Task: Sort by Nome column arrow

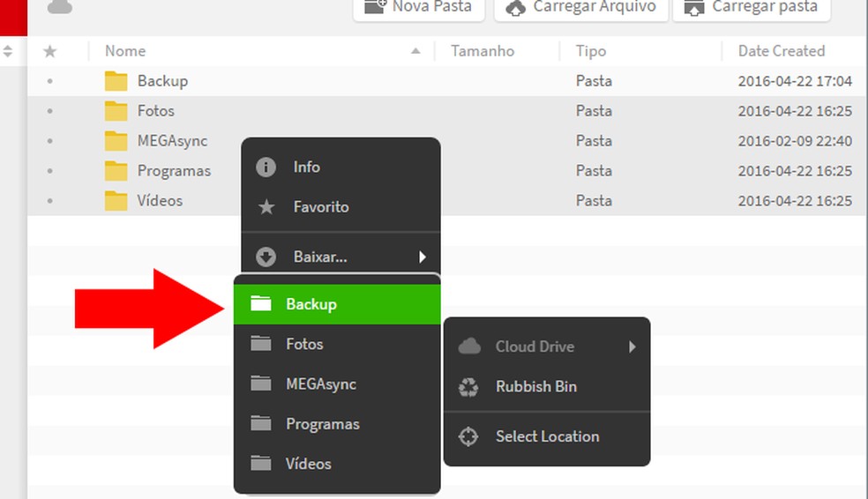Action: pyautogui.click(x=415, y=51)
